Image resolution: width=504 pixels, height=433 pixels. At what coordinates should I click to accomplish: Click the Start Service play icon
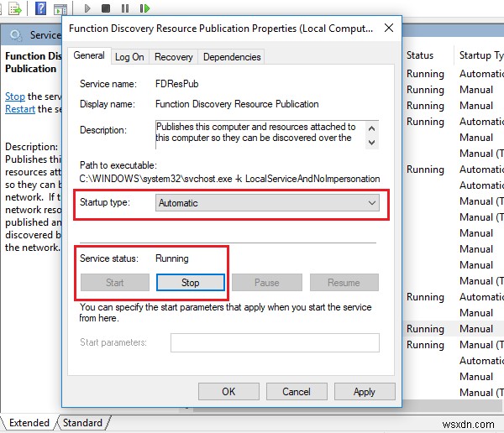(87, 8)
